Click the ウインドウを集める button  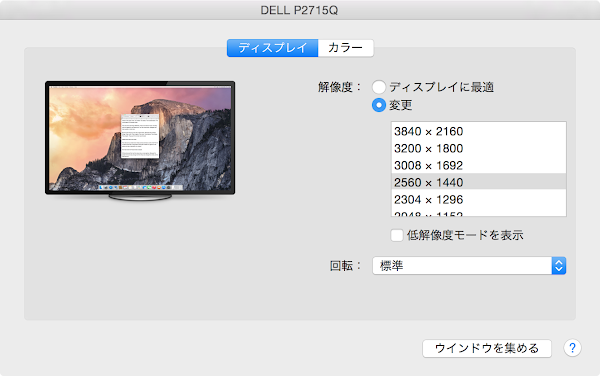tap(487, 348)
